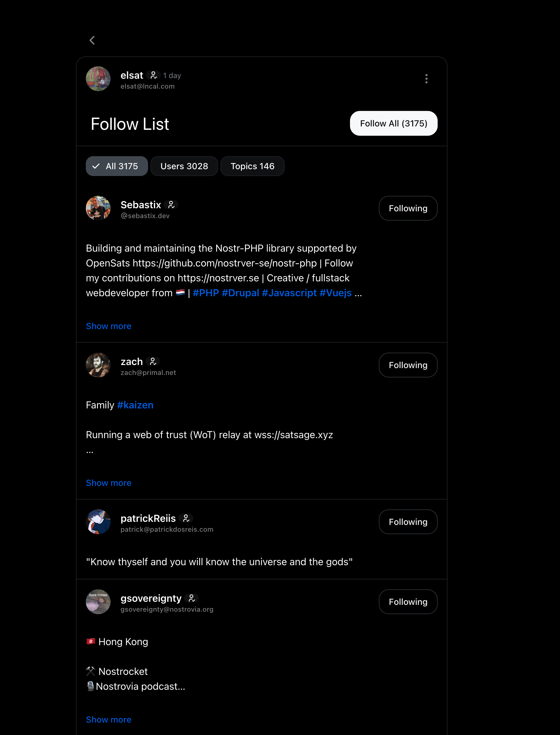Toggle Following state for patrickReiis
This screenshot has height=735, width=560.
pos(408,522)
